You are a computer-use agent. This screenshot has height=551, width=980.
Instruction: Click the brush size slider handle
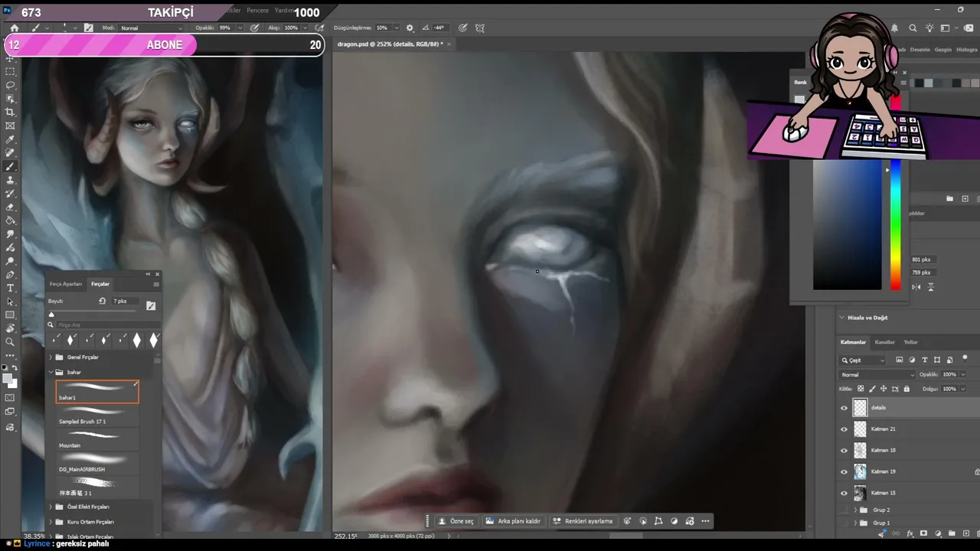[x=52, y=315]
